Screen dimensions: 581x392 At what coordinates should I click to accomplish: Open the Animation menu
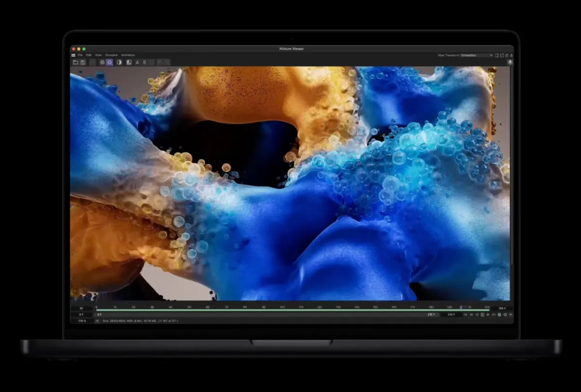pyautogui.click(x=128, y=55)
